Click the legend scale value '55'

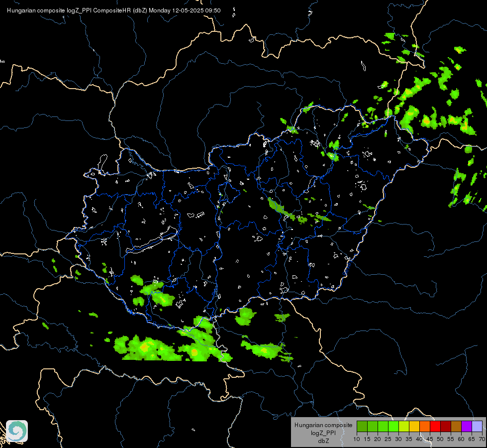pyautogui.click(x=451, y=440)
